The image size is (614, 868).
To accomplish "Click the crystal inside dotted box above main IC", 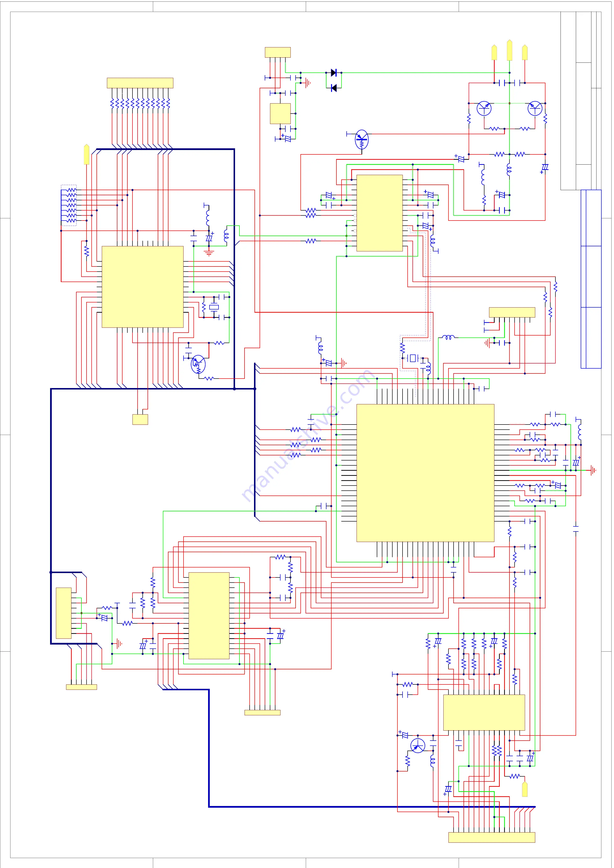I will click(413, 358).
